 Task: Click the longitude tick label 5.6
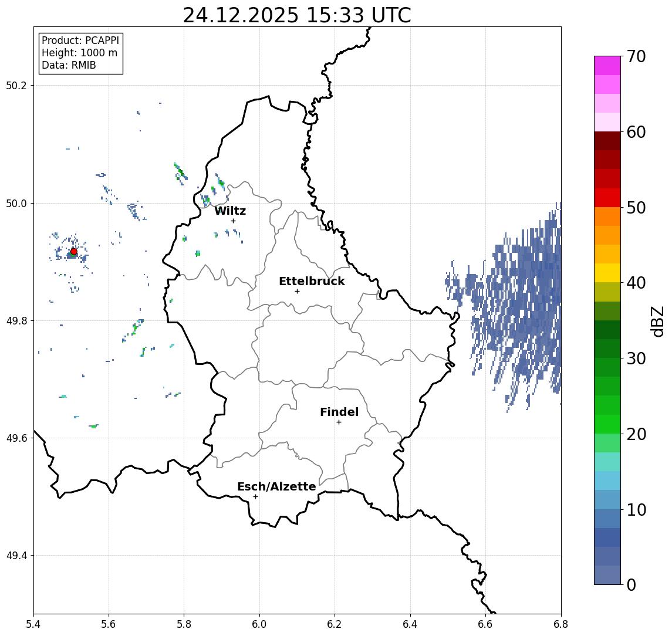pyautogui.click(x=109, y=624)
